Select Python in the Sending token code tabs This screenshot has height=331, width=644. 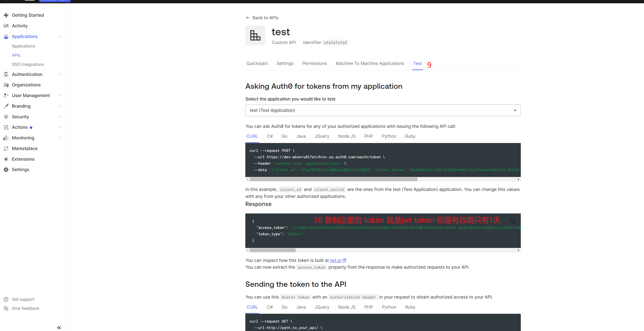[x=389, y=307]
